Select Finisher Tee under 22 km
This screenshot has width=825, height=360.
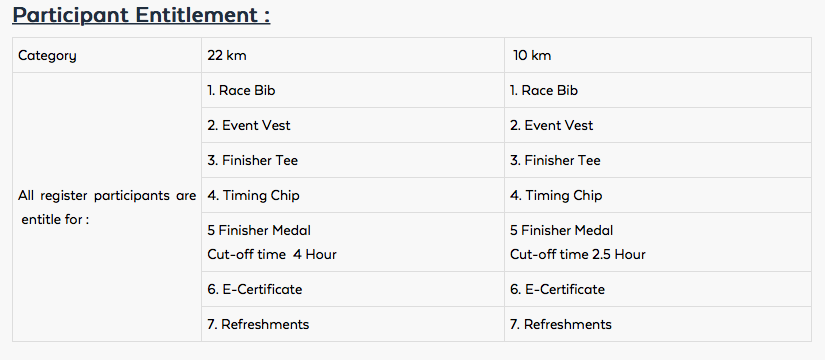pos(253,160)
